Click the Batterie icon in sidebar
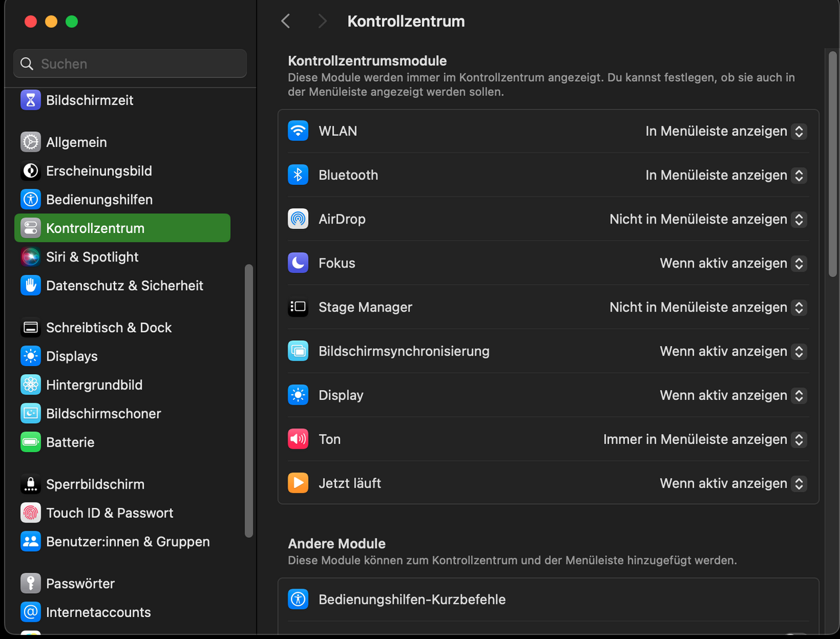This screenshot has height=639, width=840. click(31, 441)
